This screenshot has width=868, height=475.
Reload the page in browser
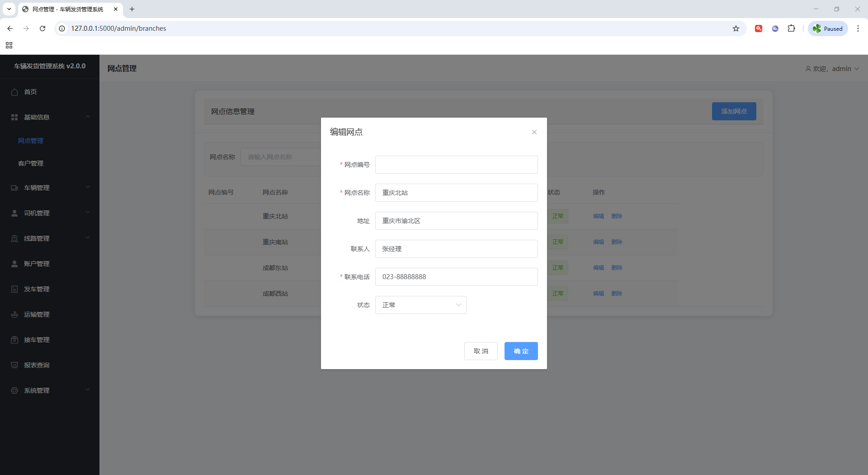42,28
